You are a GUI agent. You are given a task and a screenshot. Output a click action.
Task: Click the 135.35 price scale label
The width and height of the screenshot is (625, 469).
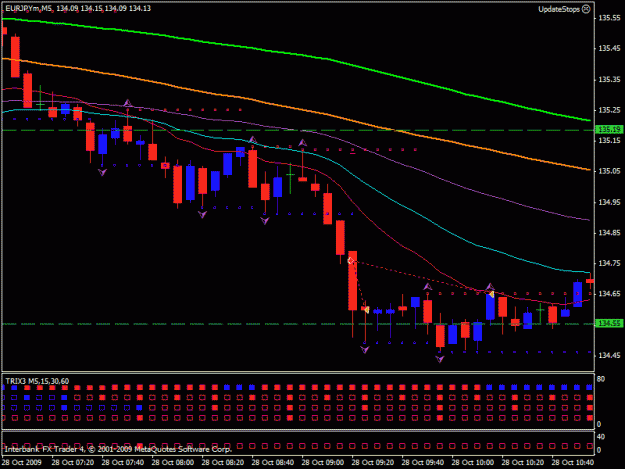tap(609, 79)
